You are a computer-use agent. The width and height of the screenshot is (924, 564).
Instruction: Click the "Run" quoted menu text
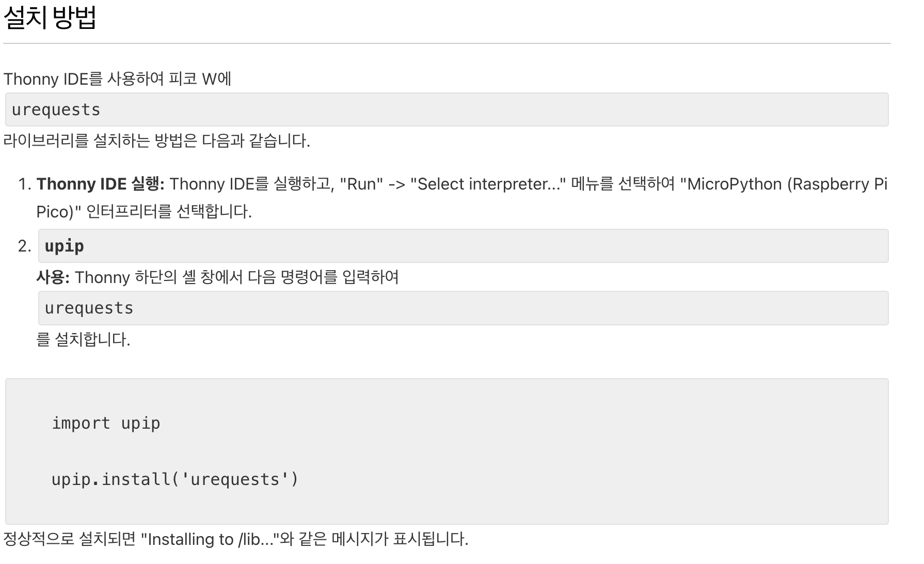[x=361, y=184]
